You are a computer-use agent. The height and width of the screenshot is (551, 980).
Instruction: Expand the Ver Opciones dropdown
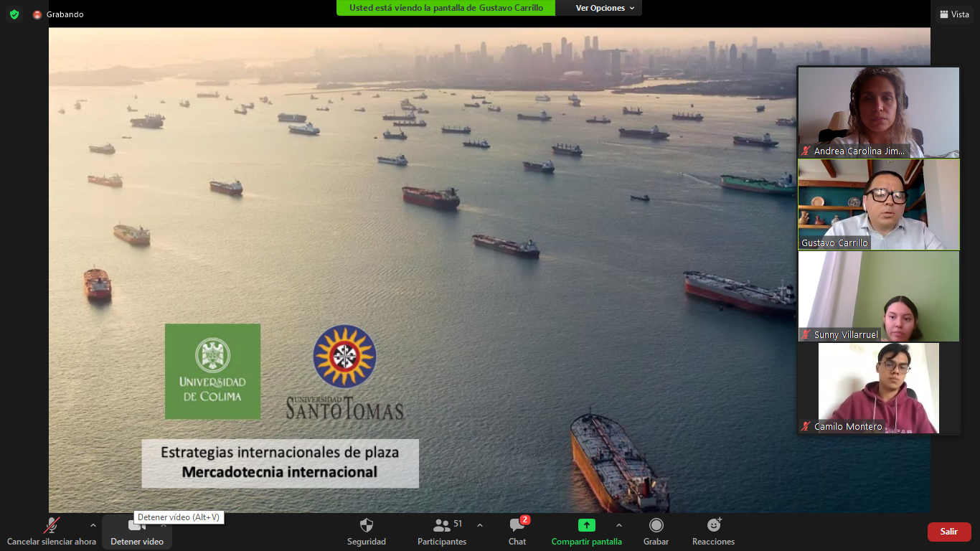[605, 8]
